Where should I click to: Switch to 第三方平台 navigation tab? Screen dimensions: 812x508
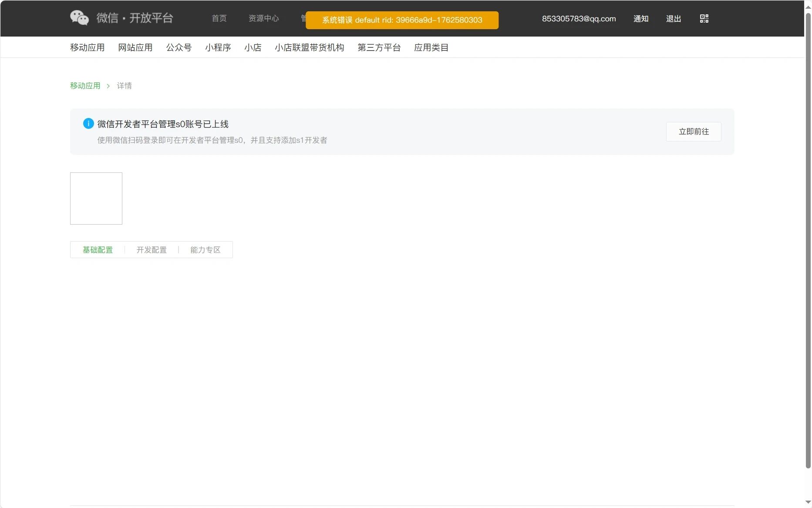[x=379, y=47]
